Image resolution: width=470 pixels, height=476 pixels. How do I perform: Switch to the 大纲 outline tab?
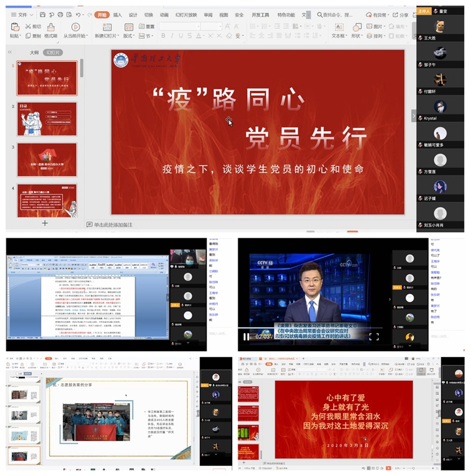[34, 52]
